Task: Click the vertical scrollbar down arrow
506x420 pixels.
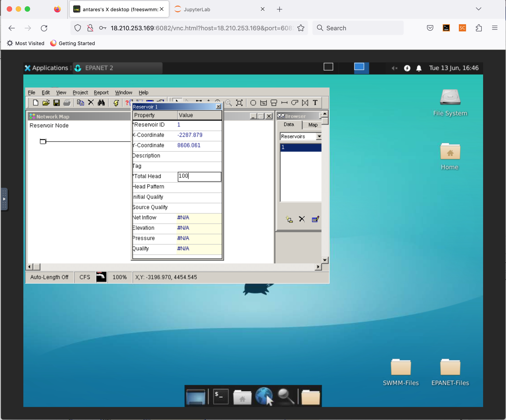Action: point(325,260)
